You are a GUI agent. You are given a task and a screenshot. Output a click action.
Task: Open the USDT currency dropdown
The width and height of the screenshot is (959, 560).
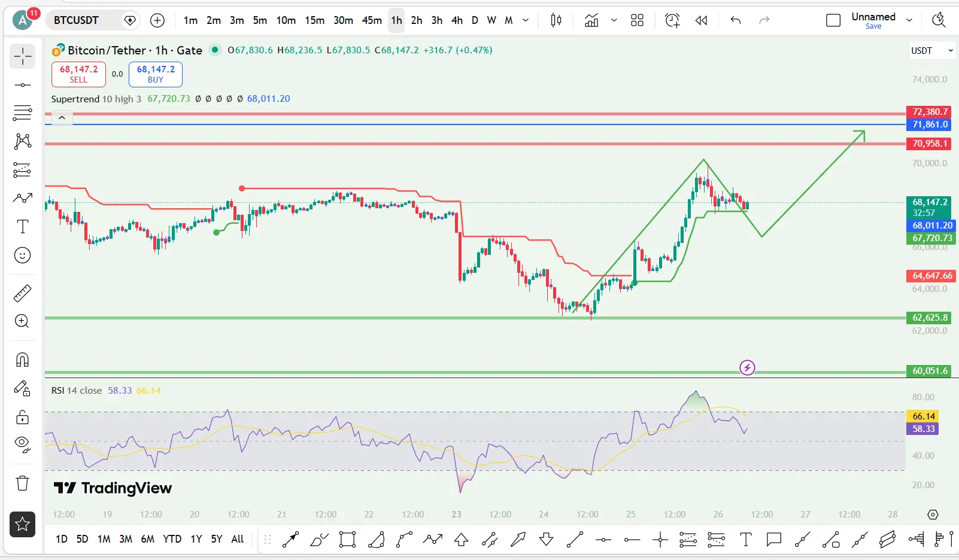coord(932,51)
